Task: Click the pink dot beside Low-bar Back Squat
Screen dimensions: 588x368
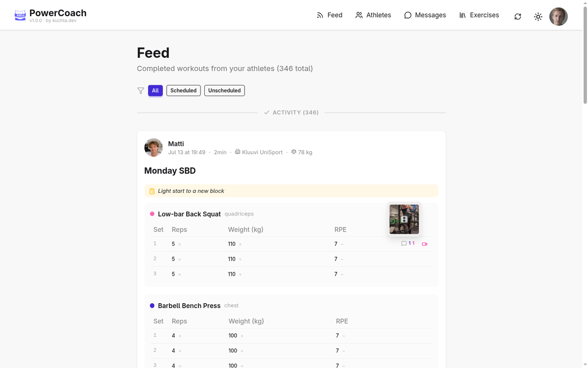Action: pyautogui.click(x=152, y=214)
